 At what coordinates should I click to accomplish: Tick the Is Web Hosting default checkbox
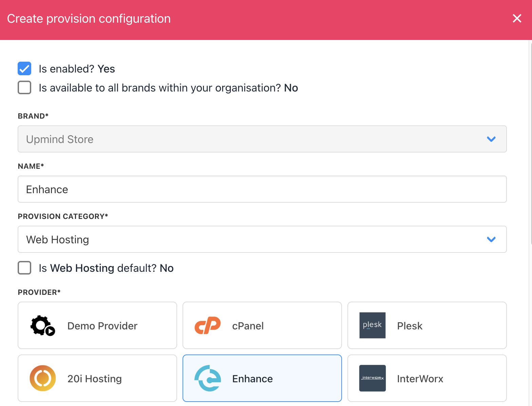24,268
